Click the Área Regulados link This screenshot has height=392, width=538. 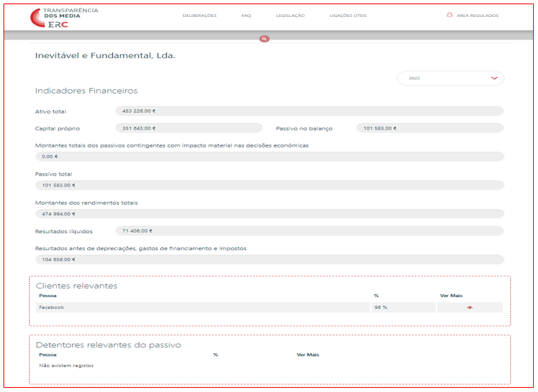pyautogui.click(x=478, y=16)
